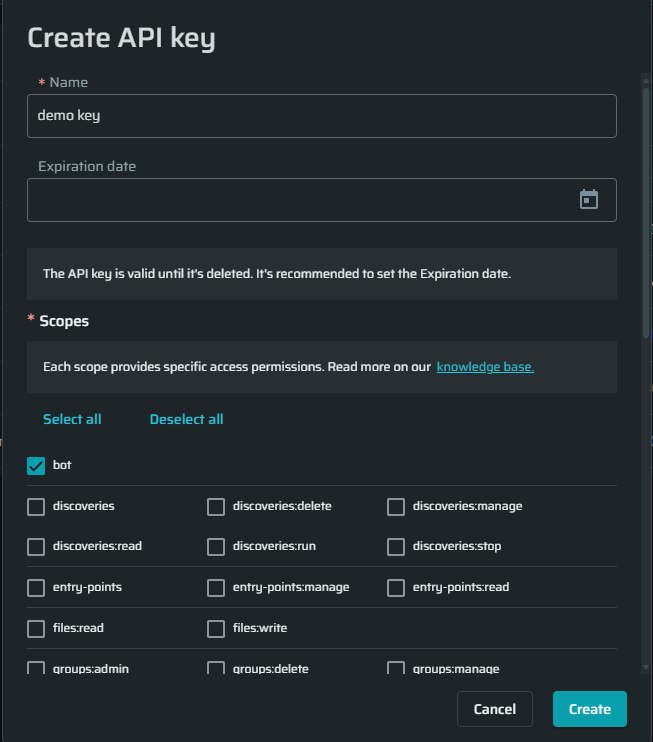653x742 pixels.
Task: Click the Create button
Action: 590,709
